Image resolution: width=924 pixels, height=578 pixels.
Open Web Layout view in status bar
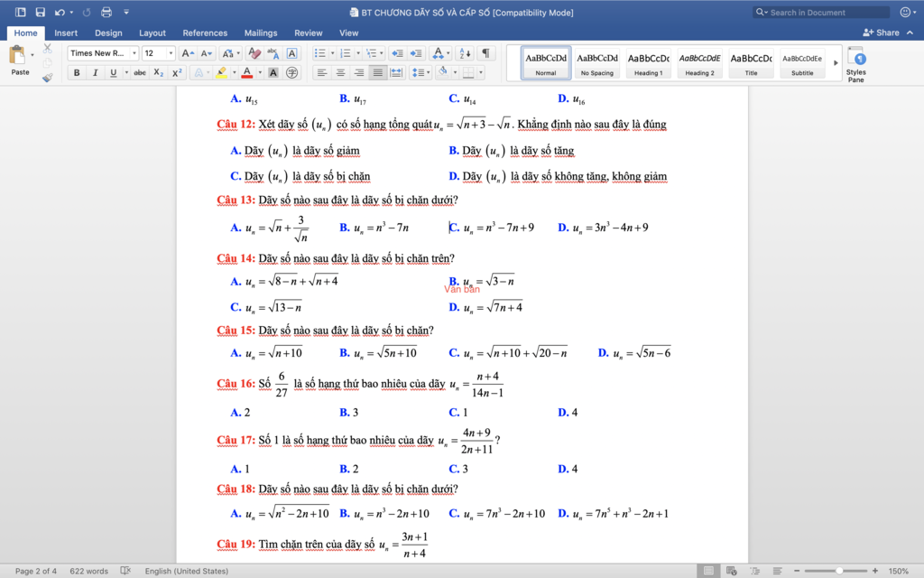click(731, 571)
